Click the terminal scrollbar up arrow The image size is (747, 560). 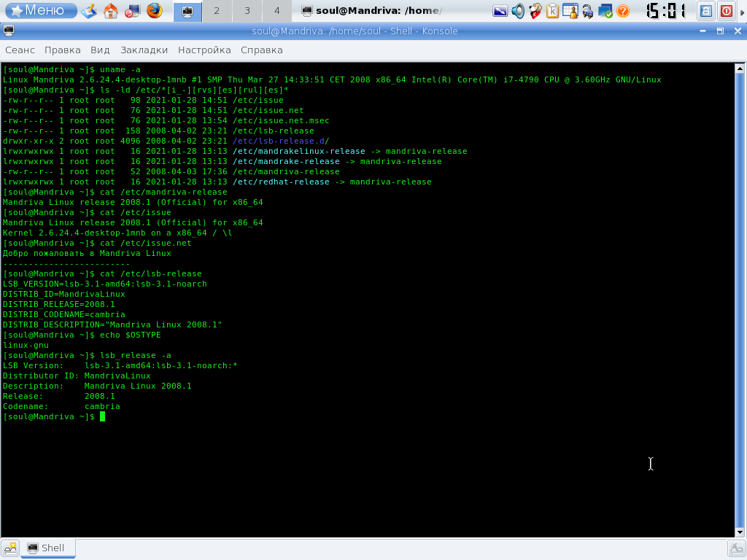point(740,69)
